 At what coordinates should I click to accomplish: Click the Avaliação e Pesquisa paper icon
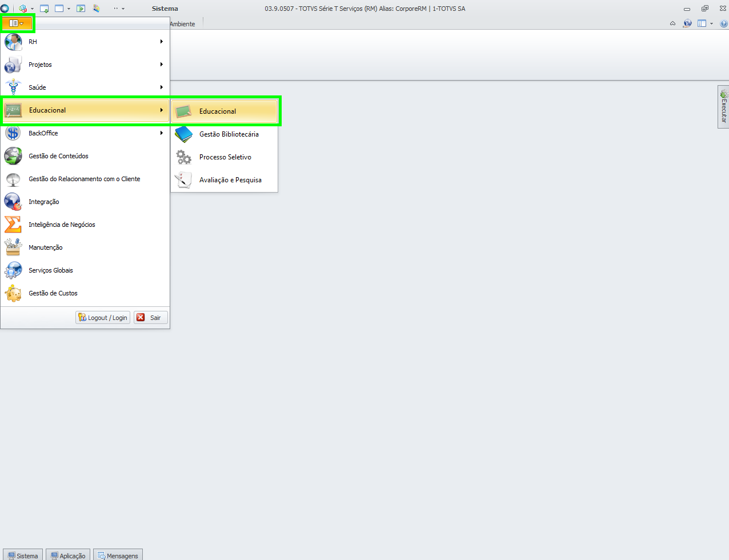183,180
